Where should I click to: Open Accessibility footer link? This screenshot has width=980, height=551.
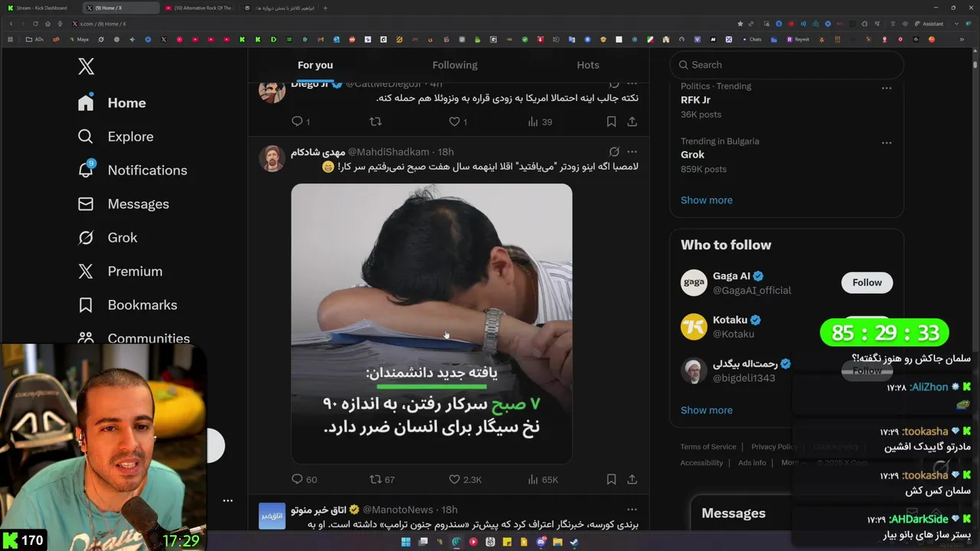coord(701,463)
